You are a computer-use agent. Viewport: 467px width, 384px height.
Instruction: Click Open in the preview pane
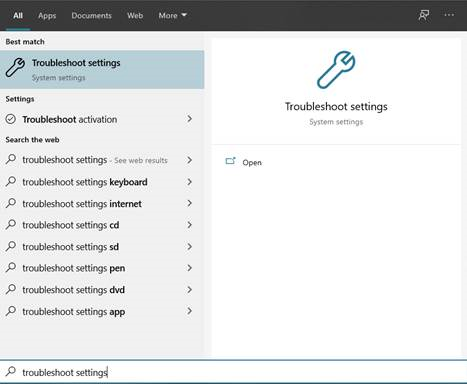click(x=252, y=163)
